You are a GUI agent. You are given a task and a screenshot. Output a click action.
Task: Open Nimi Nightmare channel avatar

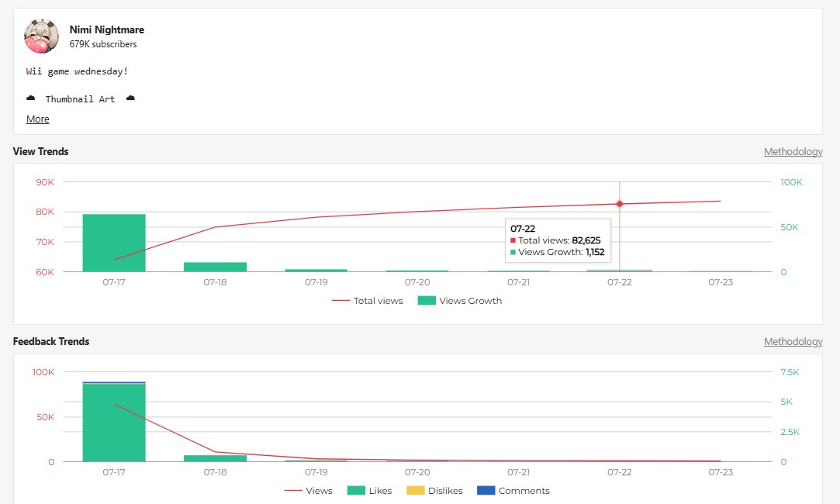pos(41,36)
